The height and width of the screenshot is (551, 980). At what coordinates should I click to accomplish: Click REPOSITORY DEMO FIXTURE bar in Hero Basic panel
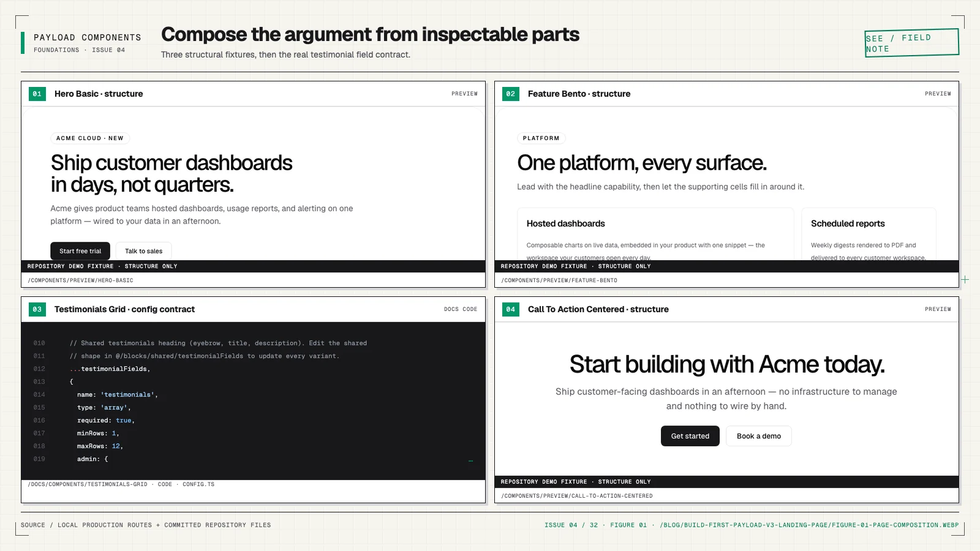253,266
